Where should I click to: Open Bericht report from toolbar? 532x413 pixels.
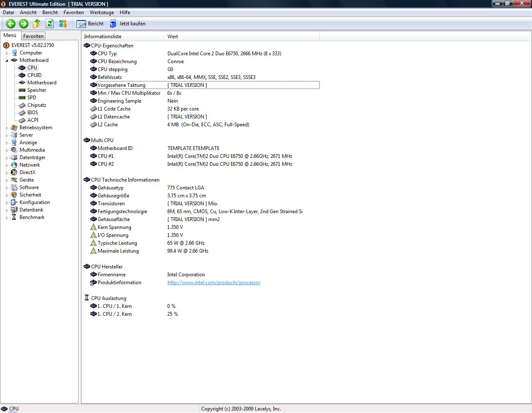tap(90, 24)
